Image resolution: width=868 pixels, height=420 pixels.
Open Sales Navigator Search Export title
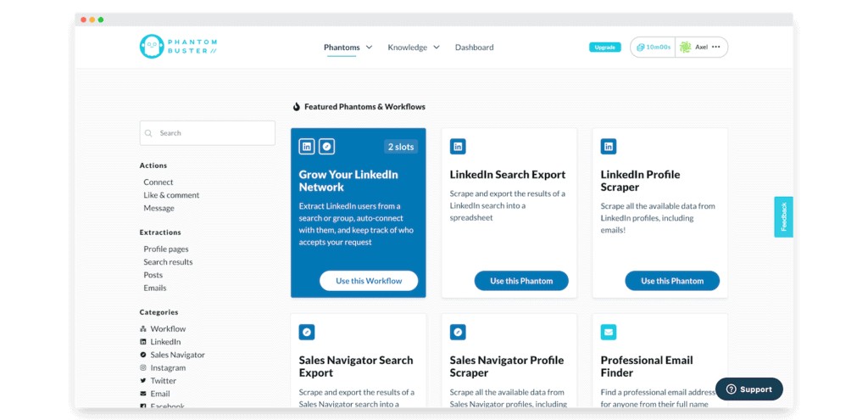pyautogui.click(x=356, y=367)
